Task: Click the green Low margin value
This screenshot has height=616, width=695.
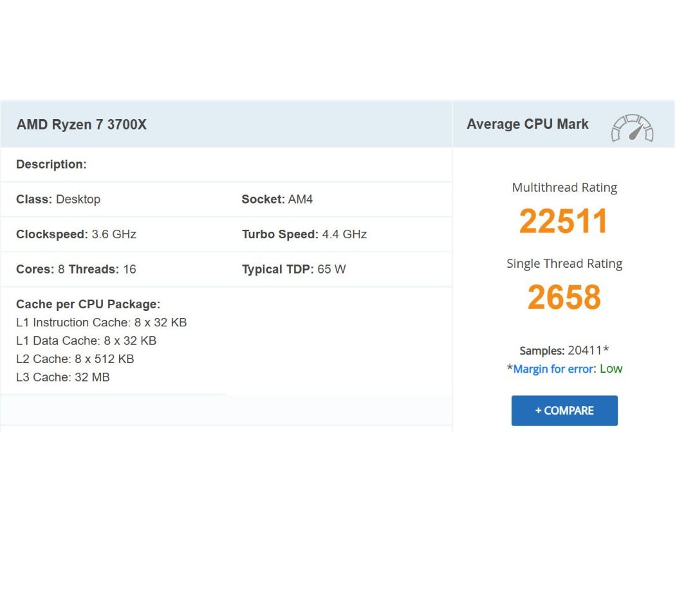Action: (x=611, y=369)
